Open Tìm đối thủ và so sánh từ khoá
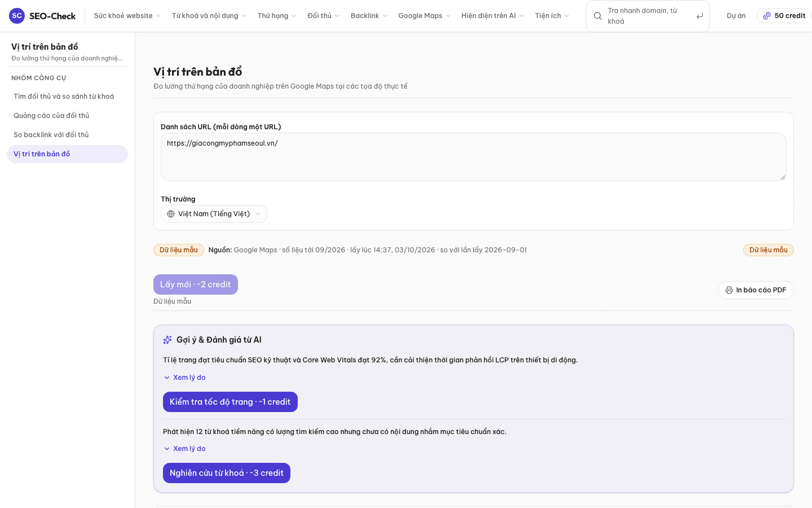 point(67,97)
